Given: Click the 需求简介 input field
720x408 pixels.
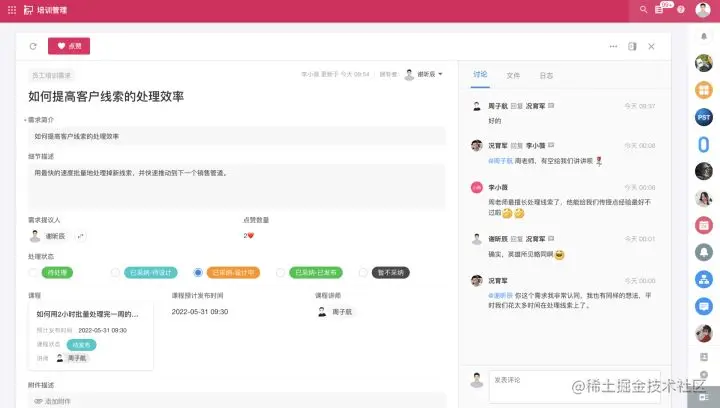Looking at the screenshot, I should pyautogui.click(x=237, y=136).
